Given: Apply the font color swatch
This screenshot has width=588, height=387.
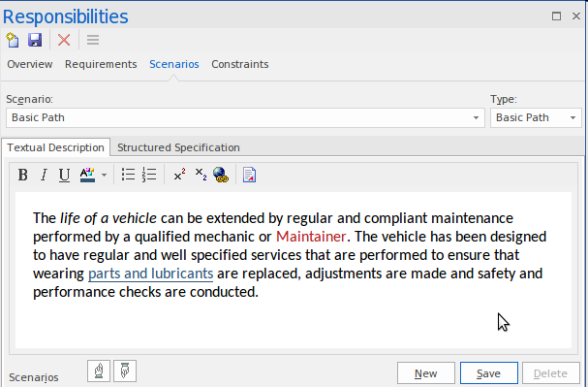Looking at the screenshot, I should (87, 175).
